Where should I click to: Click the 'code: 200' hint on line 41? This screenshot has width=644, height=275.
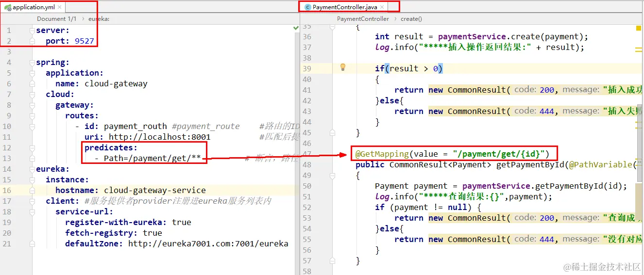(534, 90)
